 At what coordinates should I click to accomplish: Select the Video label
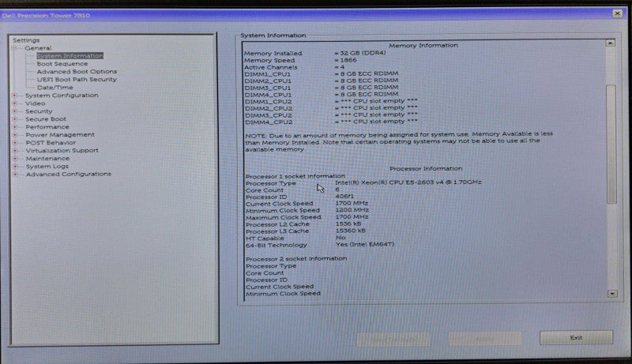coord(35,103)
